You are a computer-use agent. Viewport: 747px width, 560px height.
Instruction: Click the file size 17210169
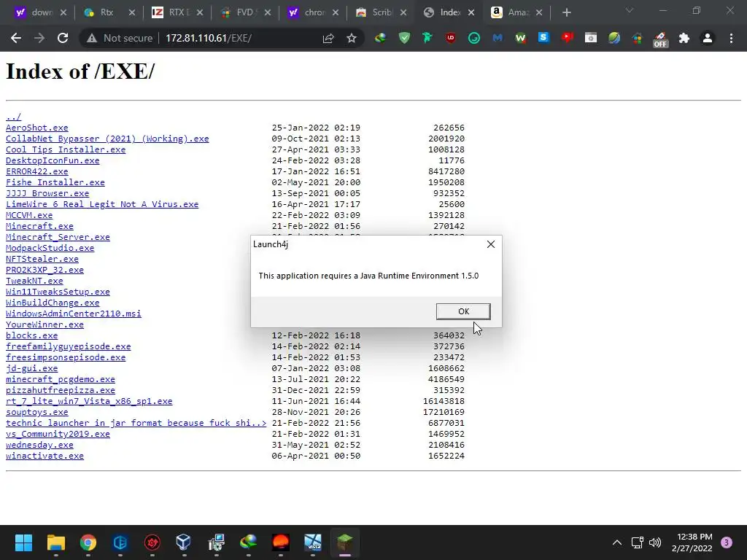coord(444,413)
